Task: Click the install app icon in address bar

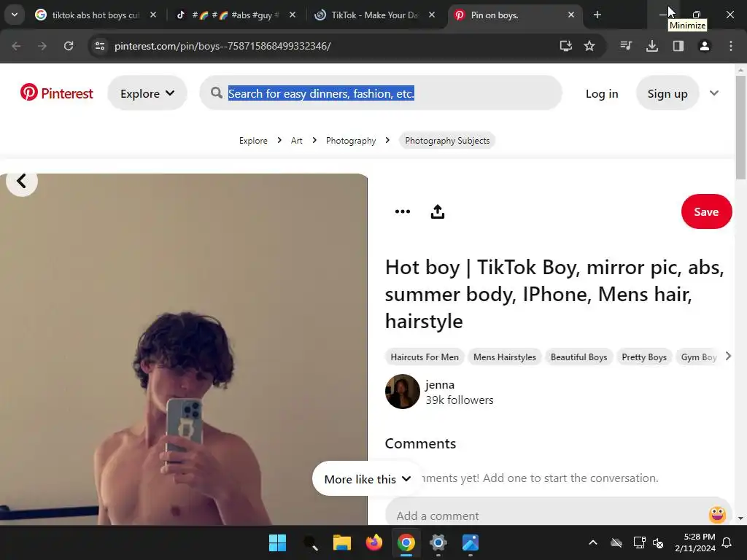Action: 565,46
